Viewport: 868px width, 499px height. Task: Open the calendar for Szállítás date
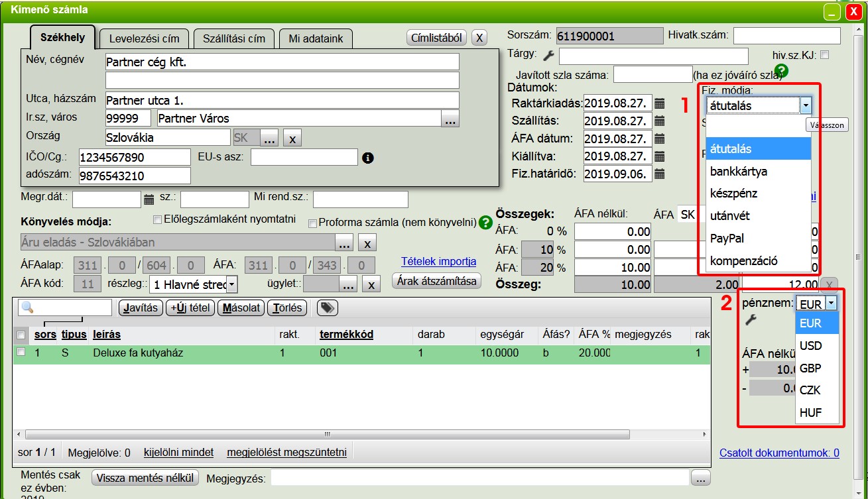tap(659, 121)
